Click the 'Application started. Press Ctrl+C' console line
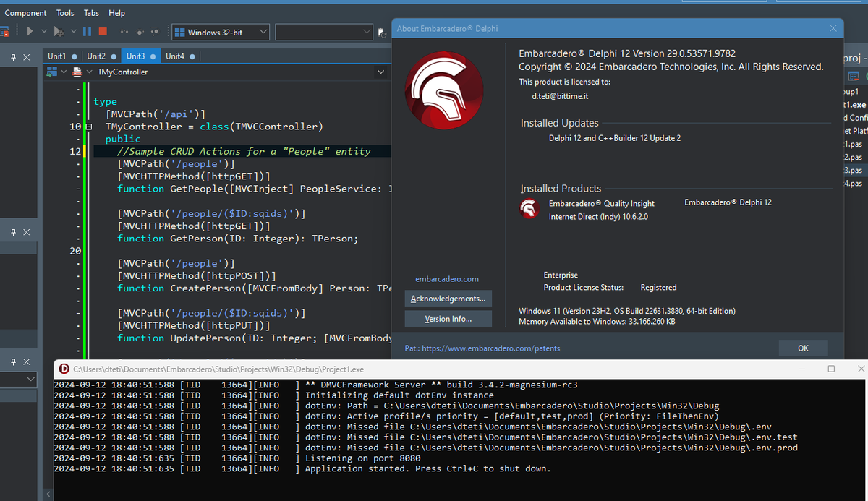 (x=427, y=468)
